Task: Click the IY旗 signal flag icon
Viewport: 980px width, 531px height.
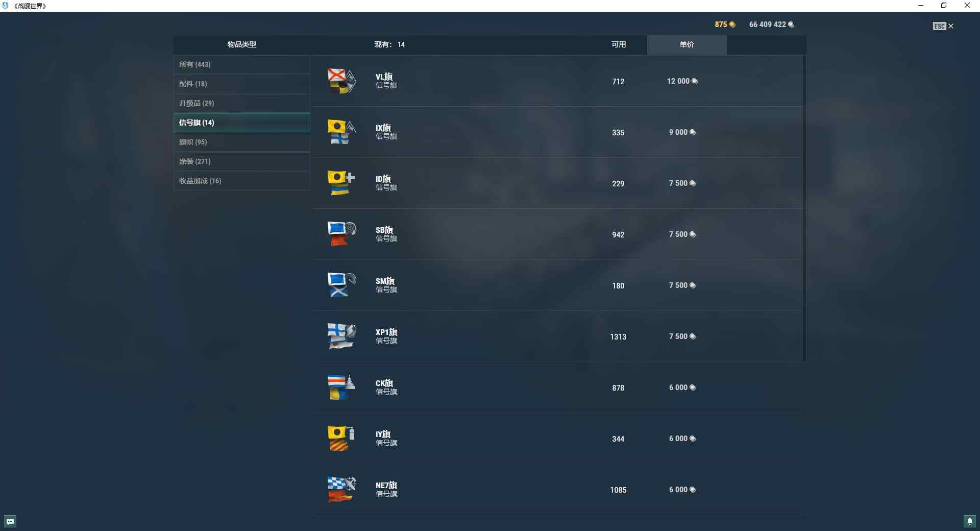Action: point(341,438)
